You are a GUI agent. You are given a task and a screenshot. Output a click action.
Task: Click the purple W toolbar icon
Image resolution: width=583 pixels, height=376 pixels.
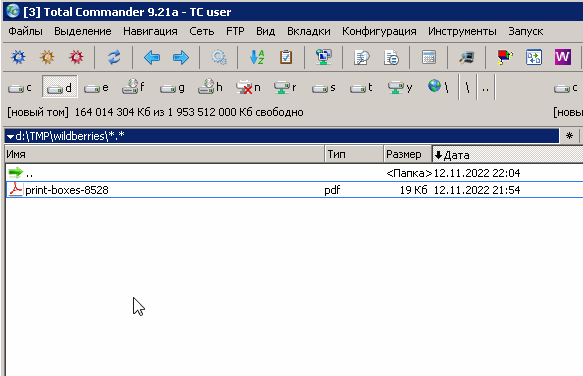point(563,57)
